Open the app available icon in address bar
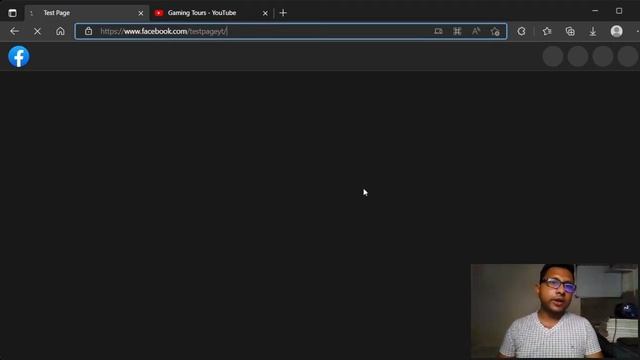Viewport: 640px width, 360px height. [438, 31]
